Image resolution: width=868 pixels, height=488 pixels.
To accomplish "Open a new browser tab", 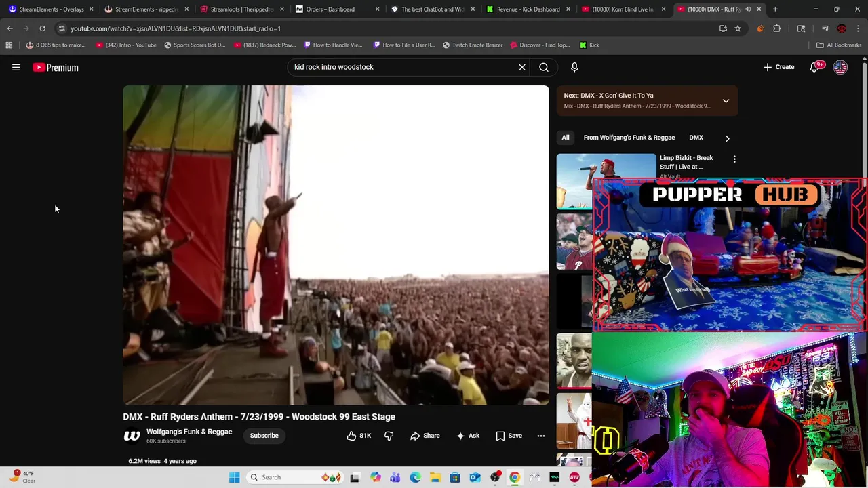I will pyautogui.click(x=775, y=9).
